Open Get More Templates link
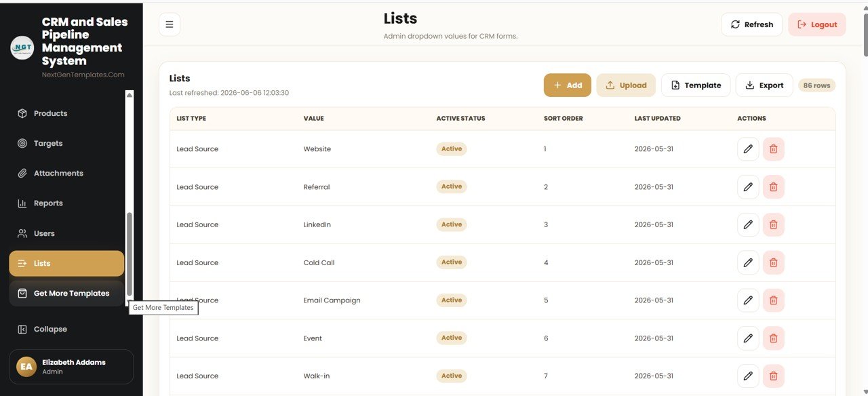The width and height of the screenshot is (868, 396). (x=66, y=293)
